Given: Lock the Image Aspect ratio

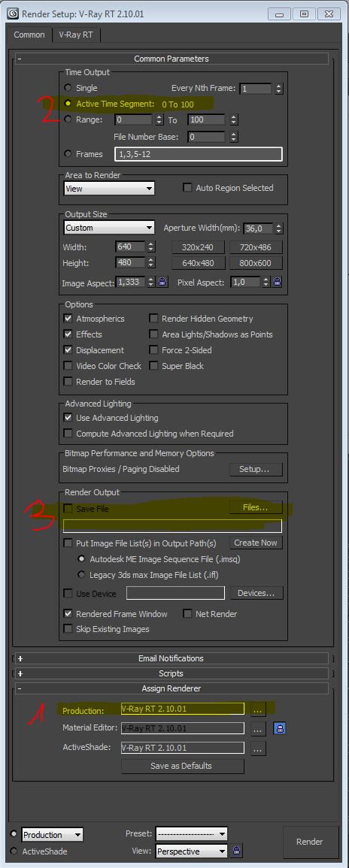Looking at the screenshot, I should tap(162, 282).
